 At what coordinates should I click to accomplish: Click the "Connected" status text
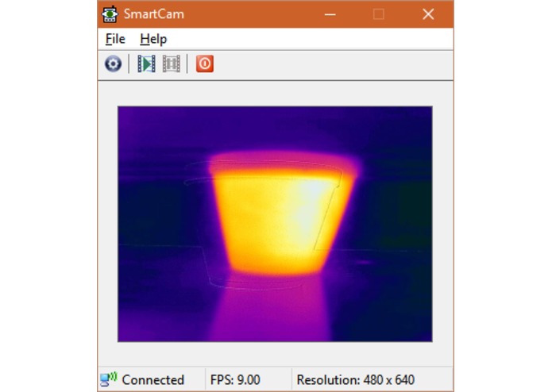(x=152, y=379)
